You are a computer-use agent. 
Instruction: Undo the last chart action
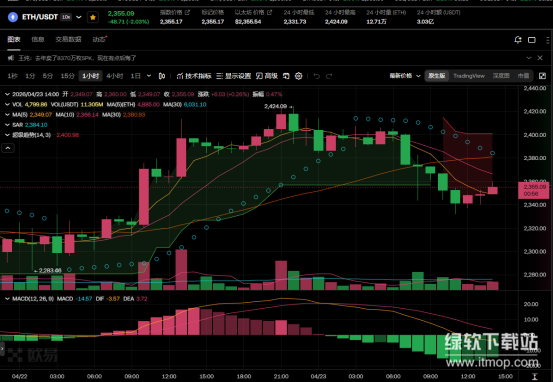tap(317, 76)
